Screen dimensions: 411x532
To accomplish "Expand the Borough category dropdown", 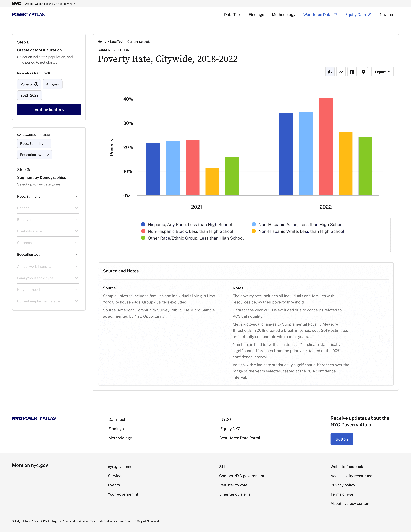I will (76, 219).
